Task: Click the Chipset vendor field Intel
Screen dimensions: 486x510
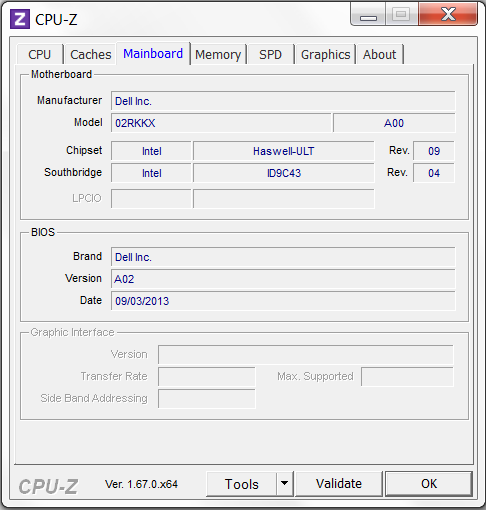Action: [151, 151]
